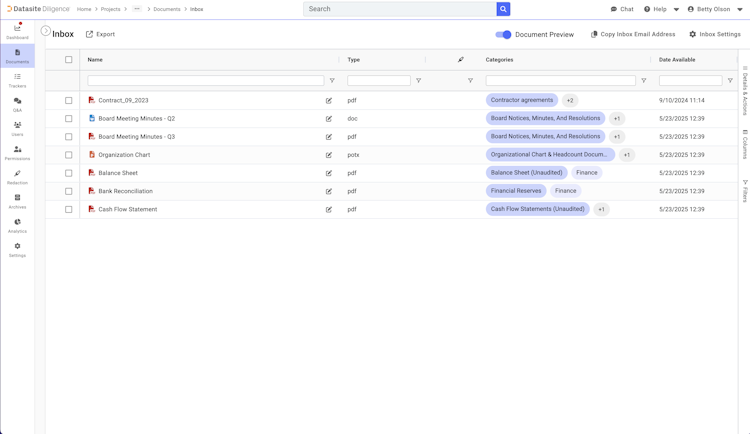The image size is (750, 434).
Task: Tick the select-all header checkbox
Action: click(x=69, y=60)
